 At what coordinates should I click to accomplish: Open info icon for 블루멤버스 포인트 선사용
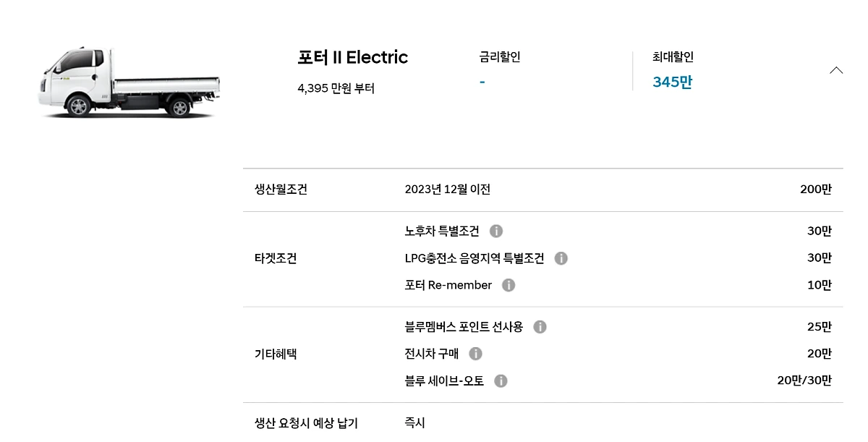[540, 327]
